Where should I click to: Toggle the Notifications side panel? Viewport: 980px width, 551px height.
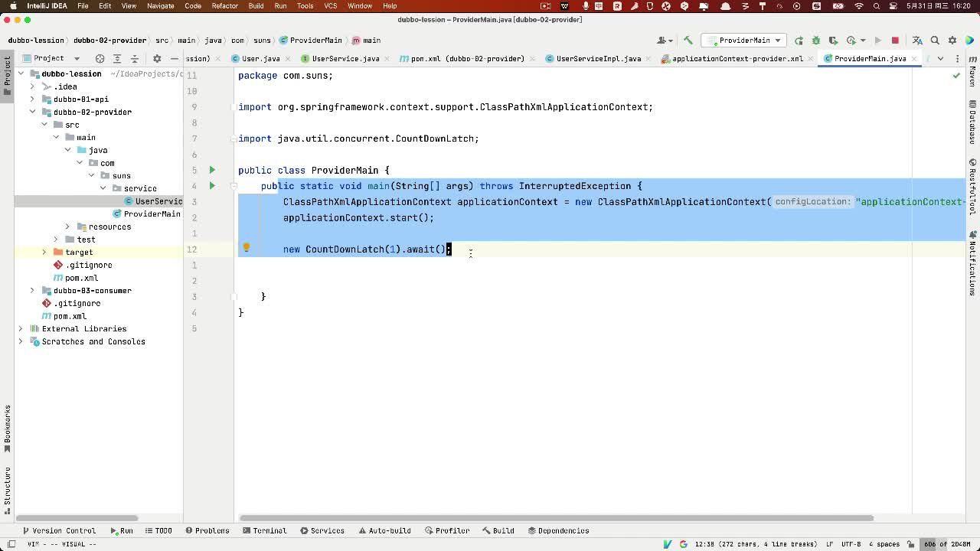point(972,265)
